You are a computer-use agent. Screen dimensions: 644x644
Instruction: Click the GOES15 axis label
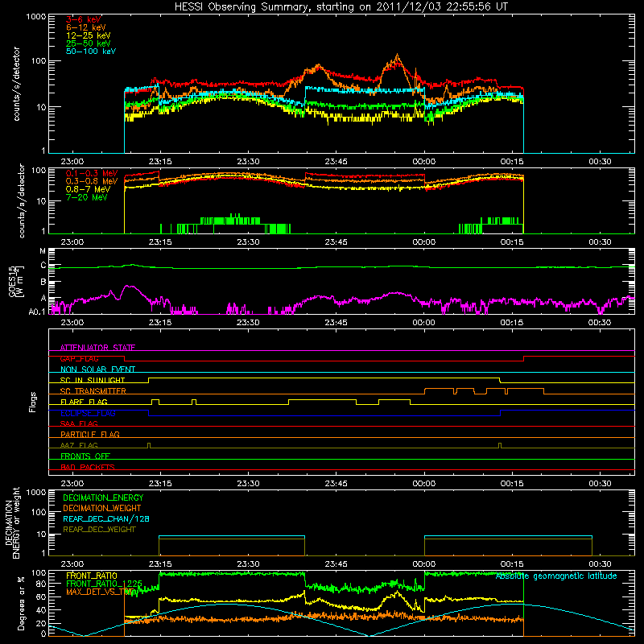(x=16, y=281)
